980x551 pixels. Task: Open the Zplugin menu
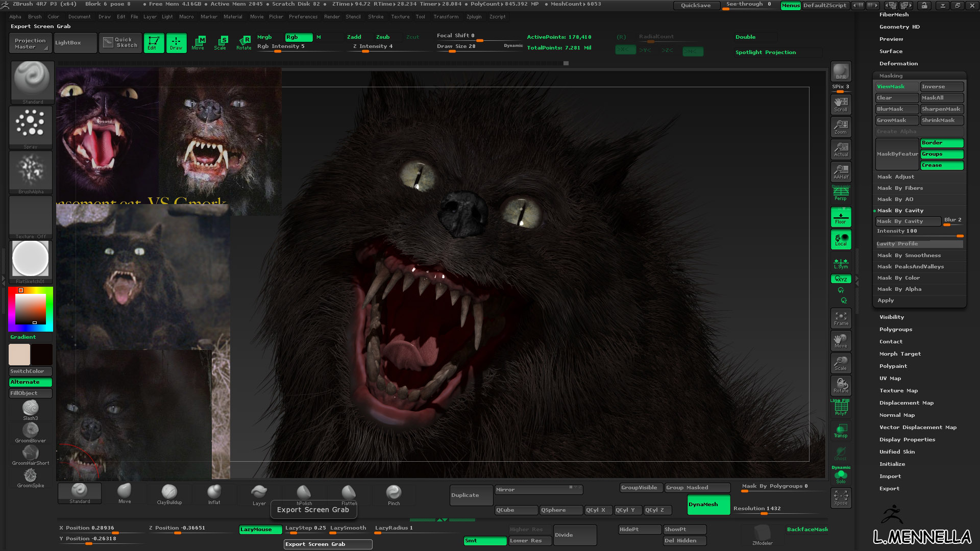tap(474, 17)
